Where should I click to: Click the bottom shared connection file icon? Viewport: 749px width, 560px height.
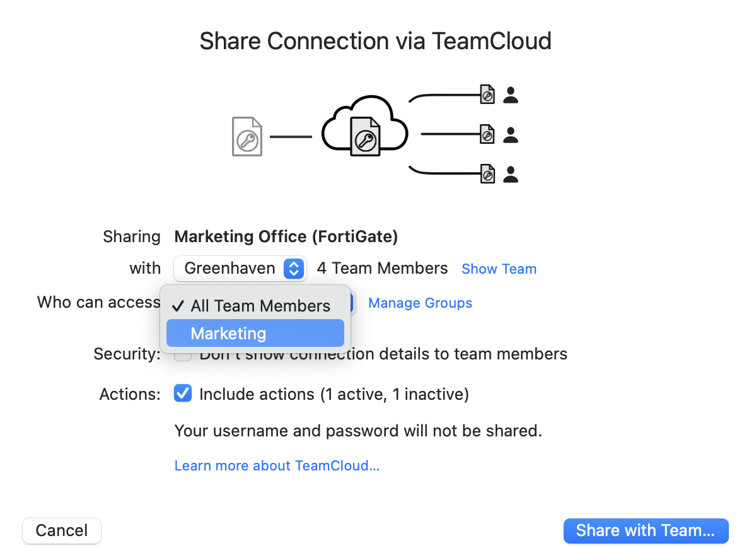(x=487, y=173)
